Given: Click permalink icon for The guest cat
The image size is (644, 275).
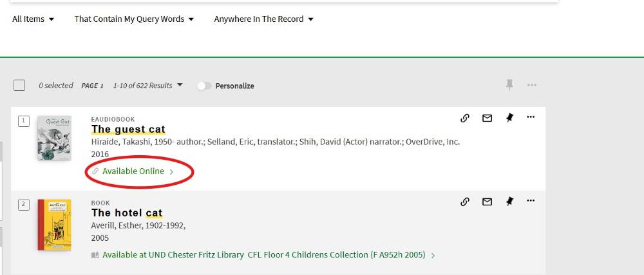Looking at the screenshot, I should pyautogui.click(x=465, y=118).
